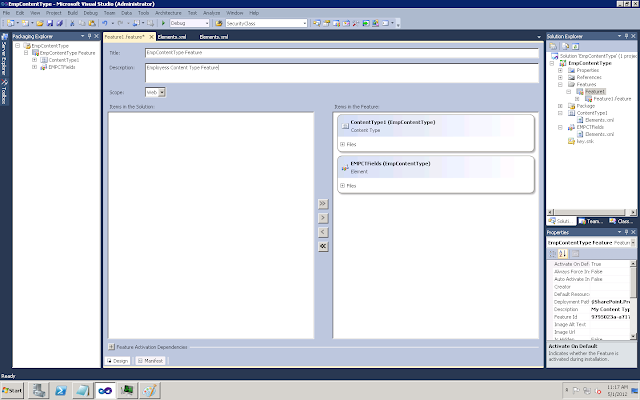Switch to the Team Explorer tab
This screenshot has width=640, height=400.
coord(591,221)
